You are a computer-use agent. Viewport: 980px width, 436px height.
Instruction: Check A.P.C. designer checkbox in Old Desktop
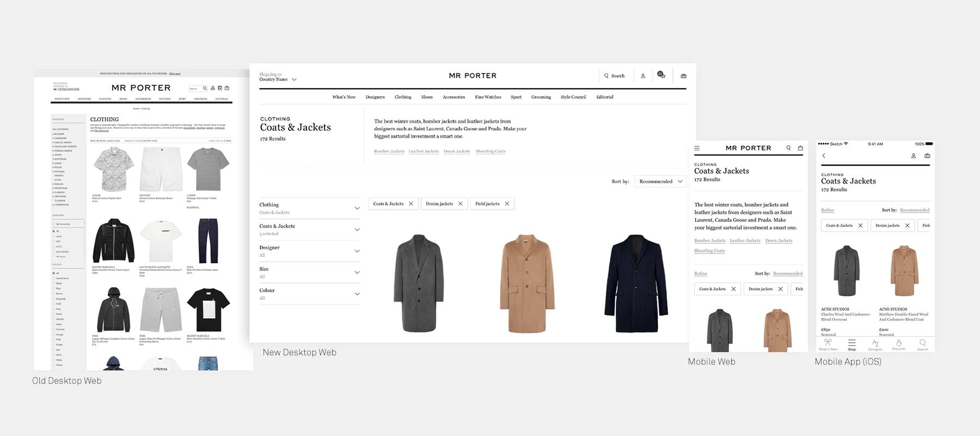click(54, 246)
